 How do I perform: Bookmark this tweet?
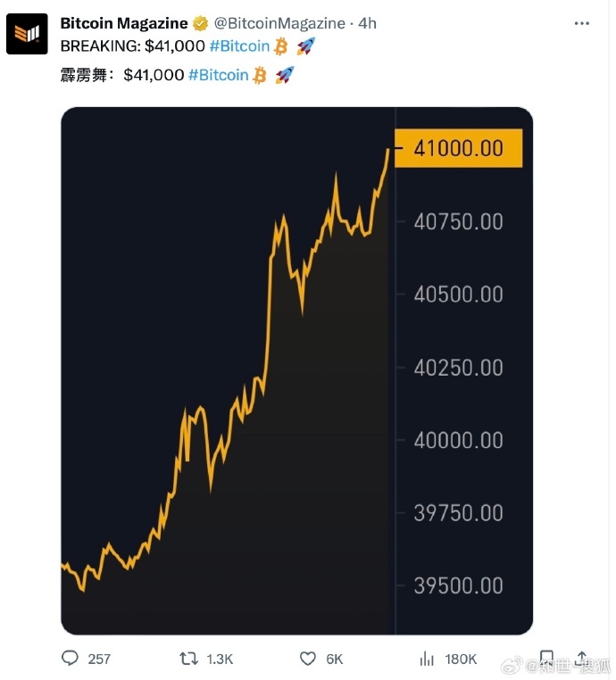click(546, 658)
